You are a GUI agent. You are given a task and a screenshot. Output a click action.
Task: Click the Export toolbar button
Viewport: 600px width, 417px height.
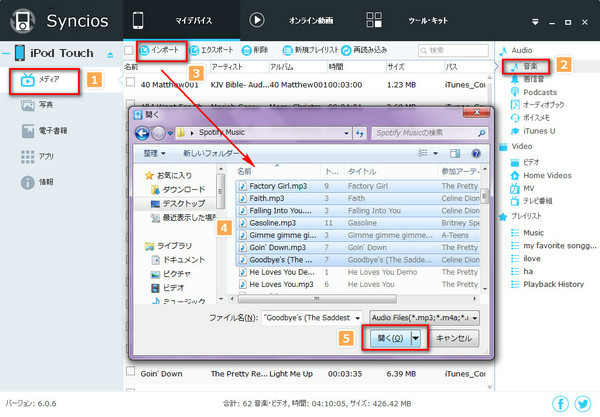point(212,50)
